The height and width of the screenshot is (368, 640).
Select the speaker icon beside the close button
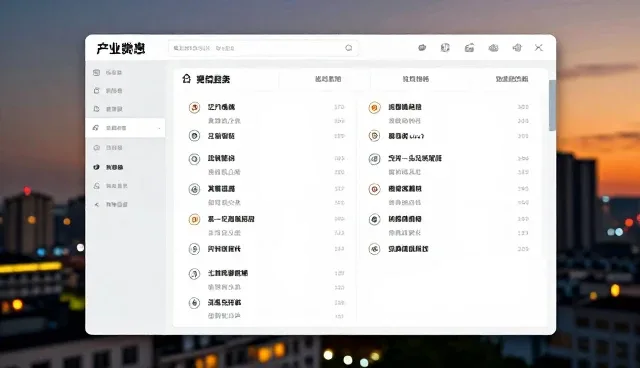click(517, 48)
